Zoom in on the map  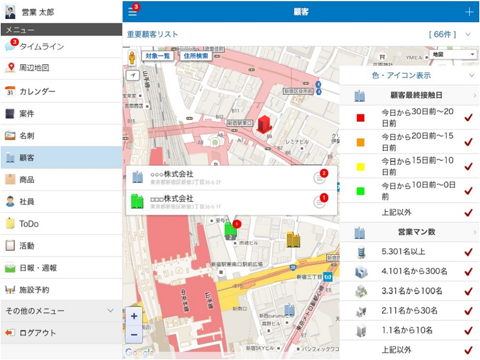tap(134, 316)
